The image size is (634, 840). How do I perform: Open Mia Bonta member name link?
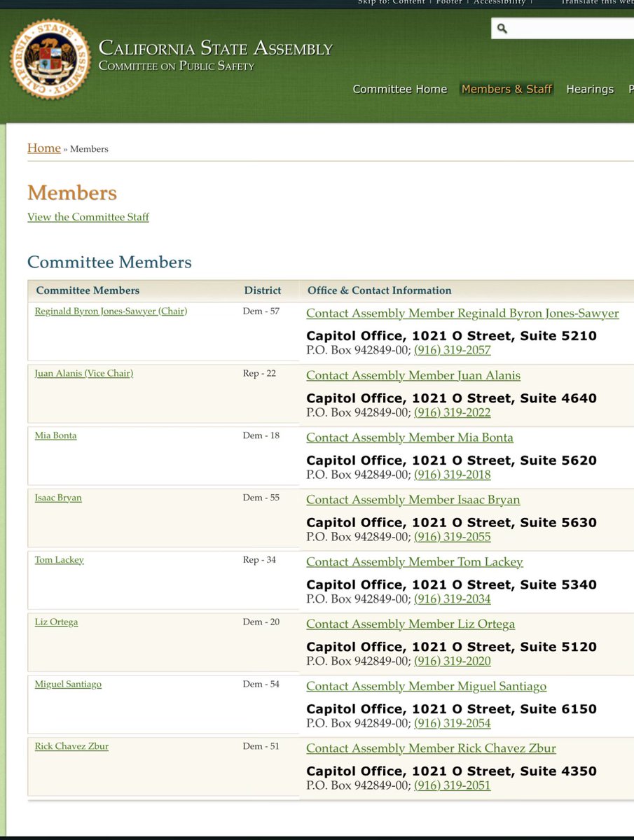tap(56, 435)
